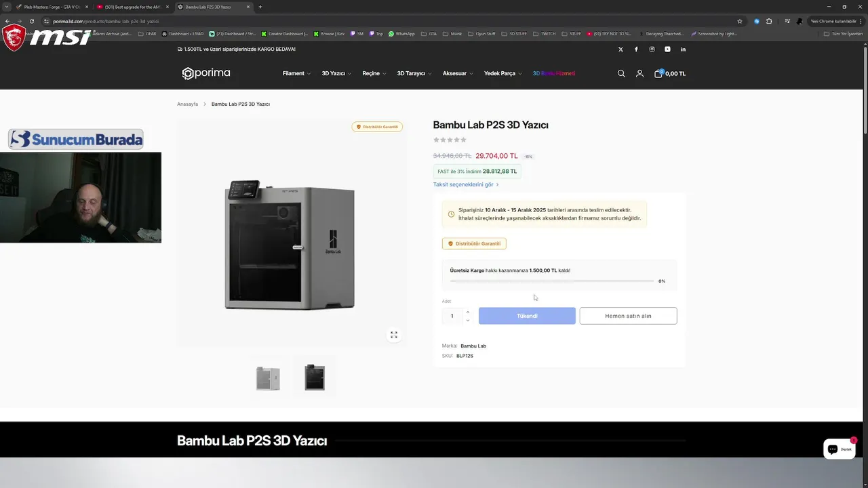Reload the page in Chrome
The image size is (868, 488).
pyautogui.click(x=31, y=21)
